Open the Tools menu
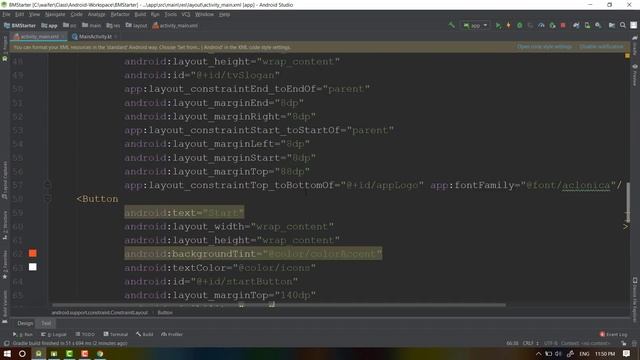Screen dimensions: 640x360 (171, 14)
